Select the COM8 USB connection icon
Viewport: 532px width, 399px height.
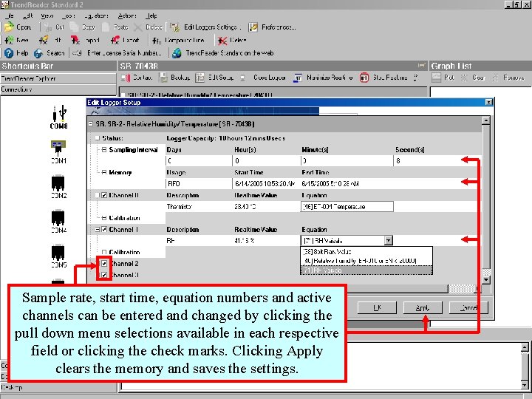point(59,114)
